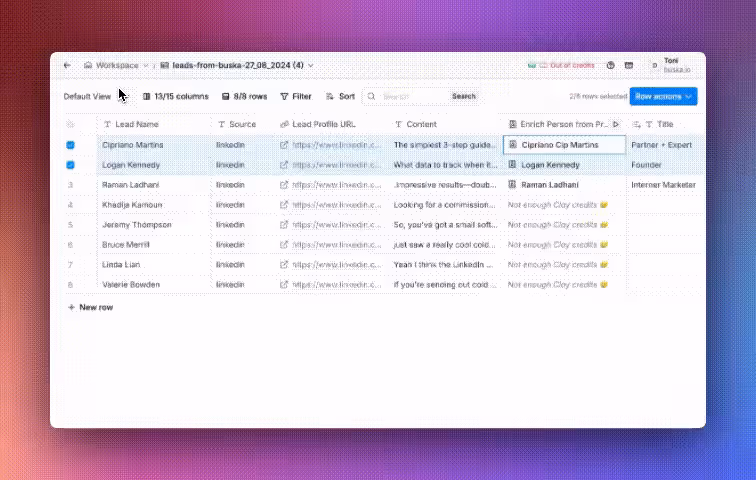This screenshot has height=480, width=756.
Task: Select row 7 via its row number
Action: [70, 265]
